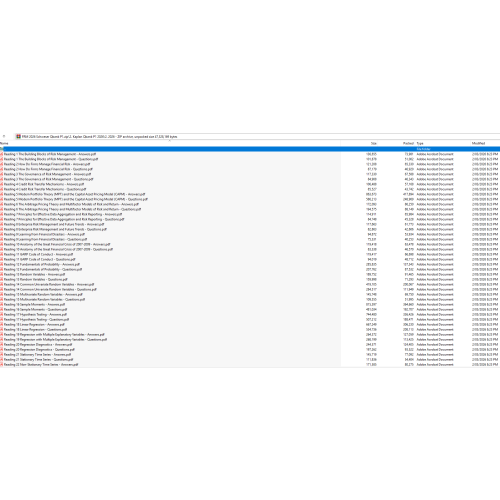Select Reading 11 GARP Code Questions.pdf name

point(40,259)
